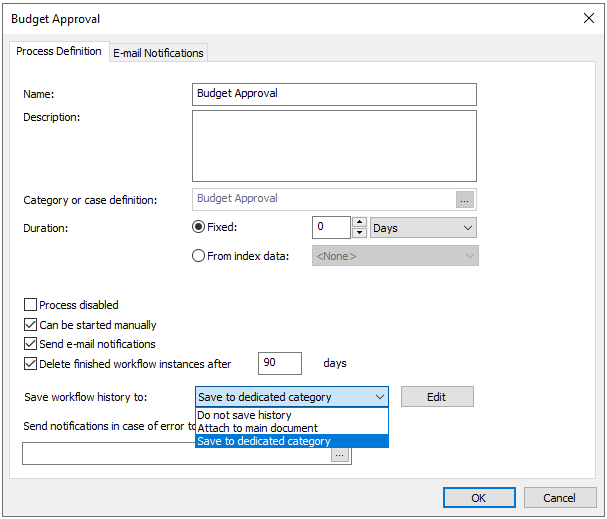Select the Fixed duration radio button
The height and width of the screenshot is (519, 607).
click(x=199, y=227)
